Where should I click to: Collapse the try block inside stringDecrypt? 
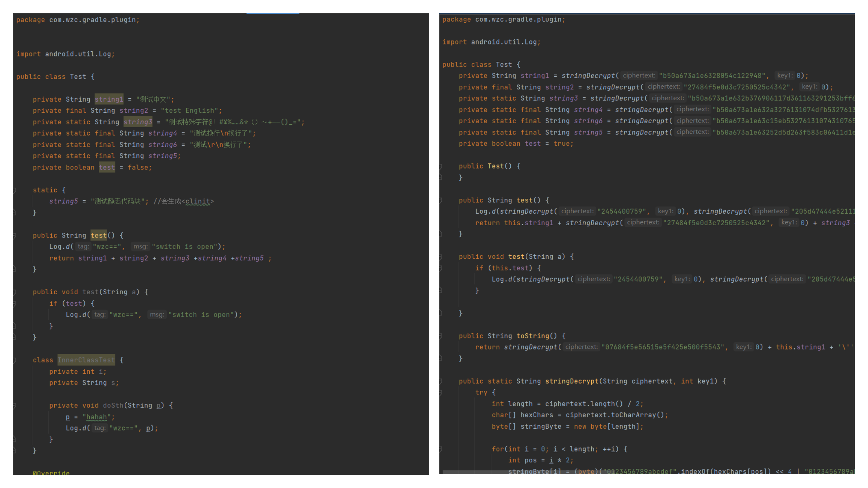click(x=441, y=393)
